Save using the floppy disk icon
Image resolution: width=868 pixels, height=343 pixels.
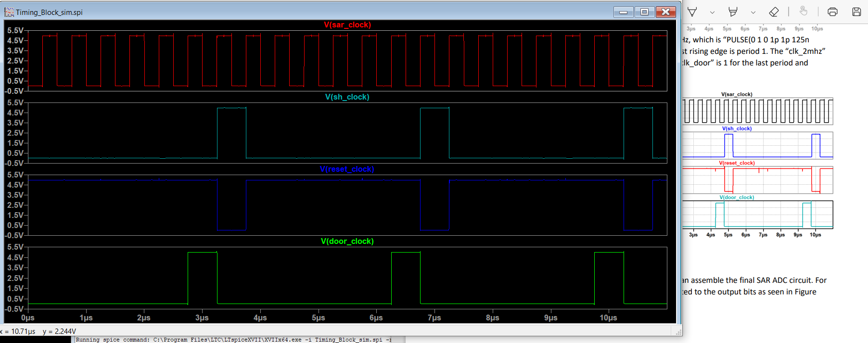856,12
